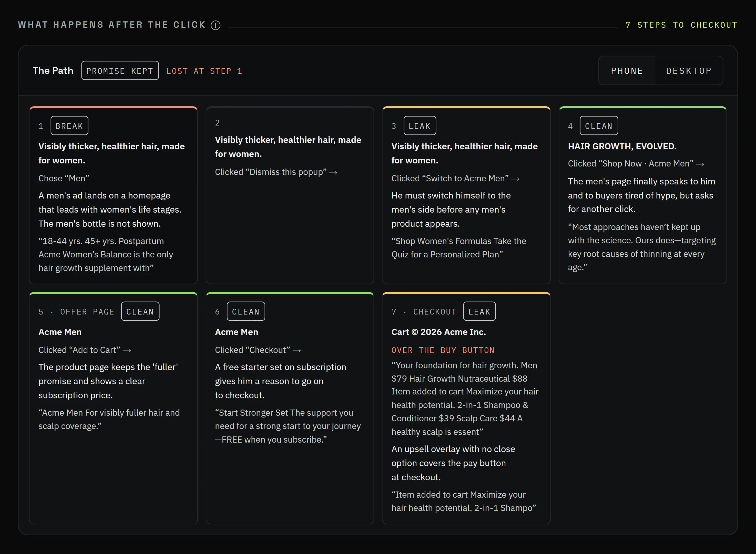This screenshot has height=554, width=756.
Task: Switch to the PHONE view
Action: pyautogui.click(x=627, y=71)
